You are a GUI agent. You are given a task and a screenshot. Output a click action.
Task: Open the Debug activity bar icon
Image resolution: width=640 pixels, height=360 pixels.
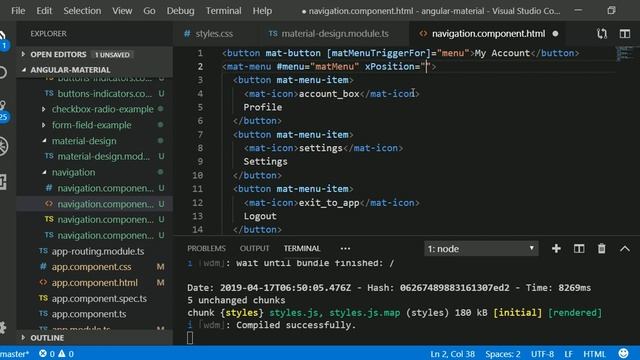coord(3,146)
